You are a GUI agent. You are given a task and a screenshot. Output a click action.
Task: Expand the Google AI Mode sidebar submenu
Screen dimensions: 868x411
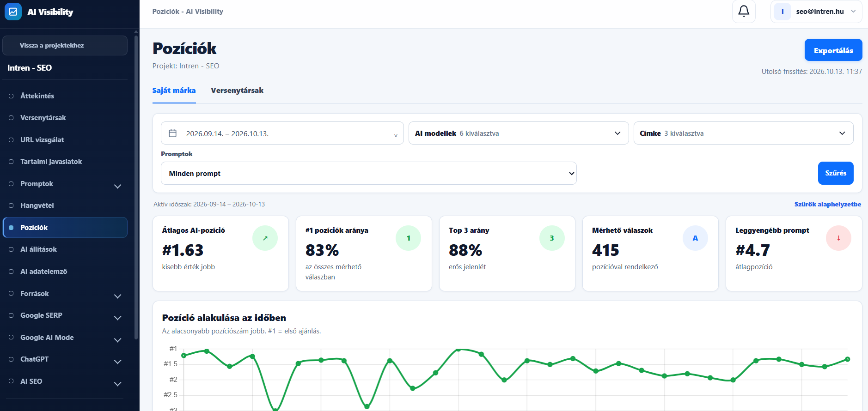tap(118, 340)
